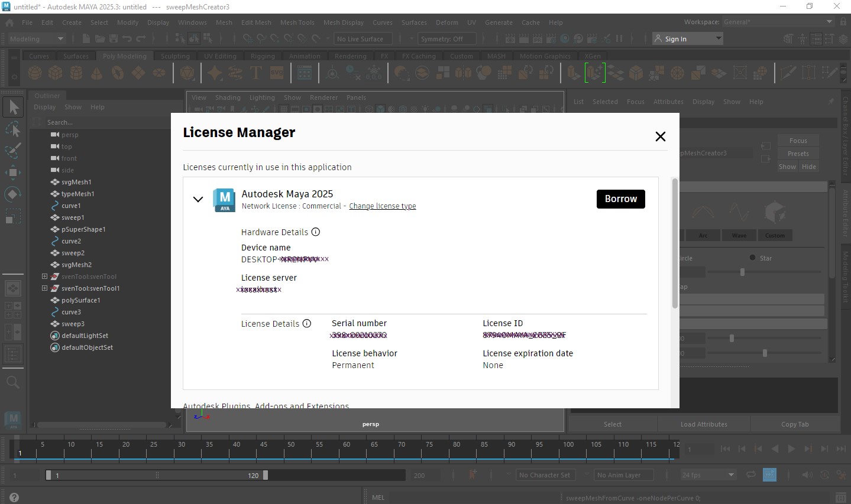
Task: Choose the Select tool arrow in toolbox
Action: click(13, 107)
